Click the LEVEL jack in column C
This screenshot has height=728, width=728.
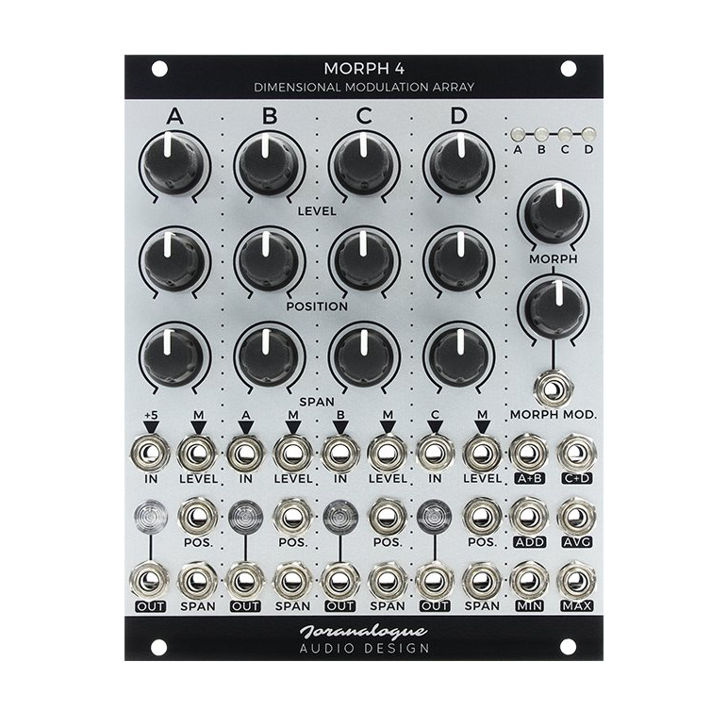pyautogui.click(x=388, y=453)
